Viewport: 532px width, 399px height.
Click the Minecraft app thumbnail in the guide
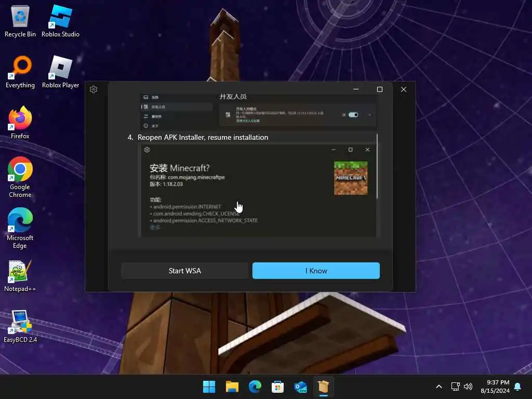351,178
